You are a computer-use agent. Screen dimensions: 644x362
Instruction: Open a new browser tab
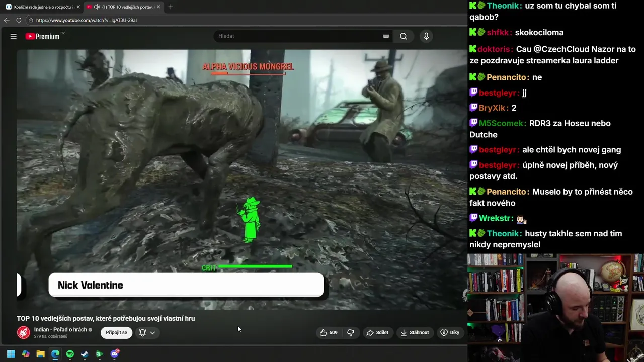click(171, 7)
